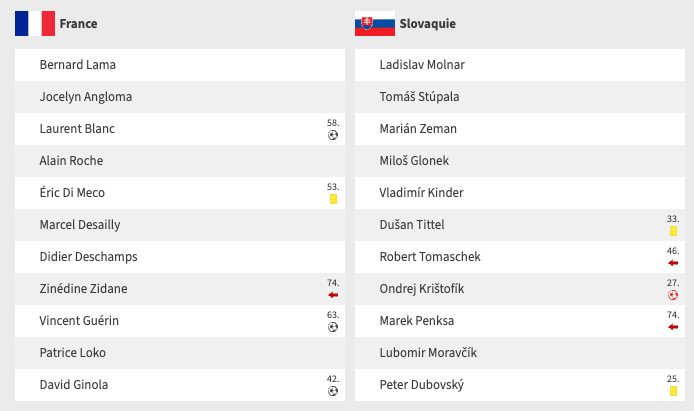
Task: Click Peter Dubovský's yellow card icon
Action: (x=673, y=391)
